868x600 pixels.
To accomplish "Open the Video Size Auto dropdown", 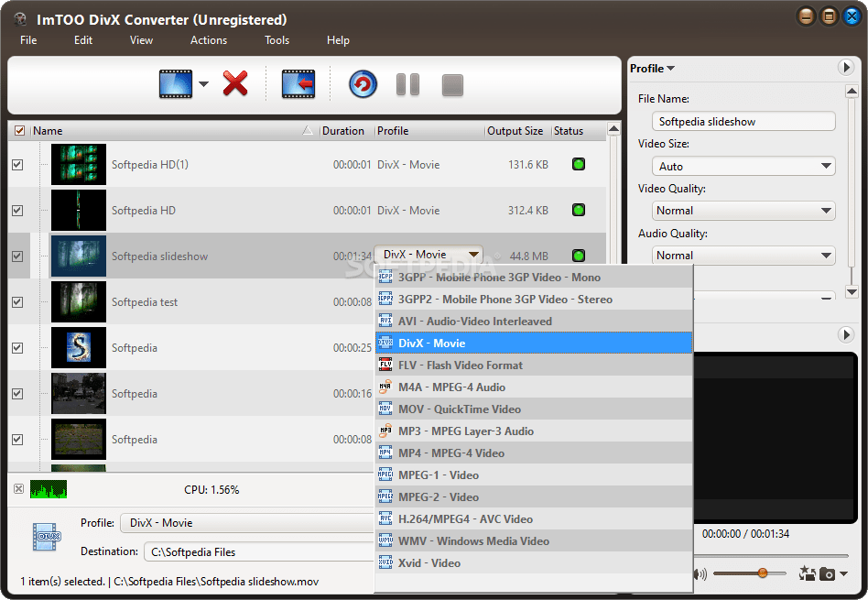I will [743, 166].
